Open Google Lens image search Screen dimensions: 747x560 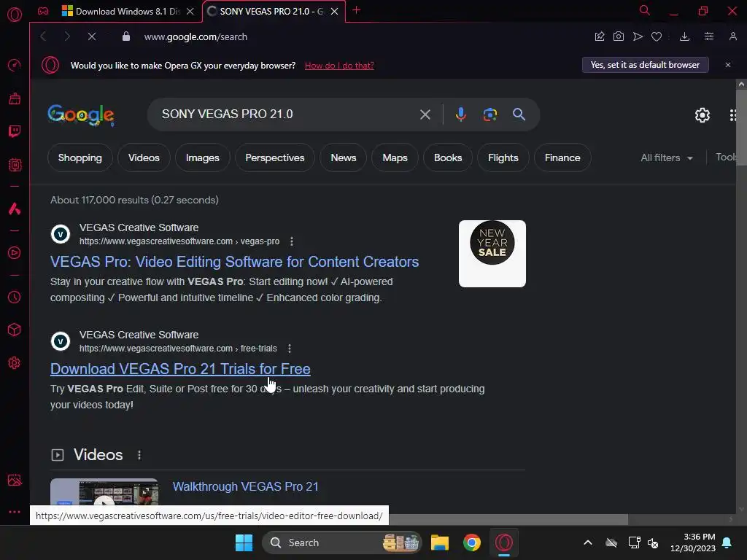(x=489, y=114)
